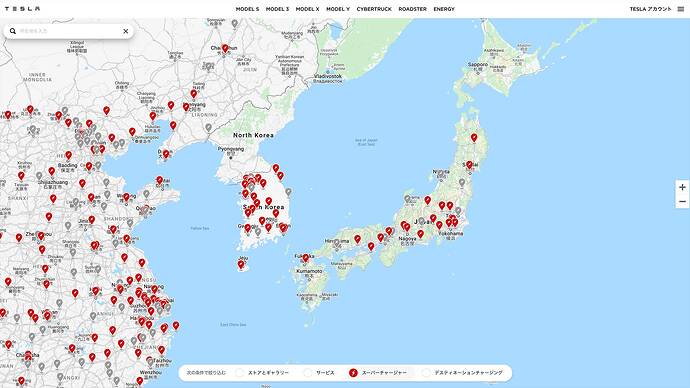Open the MODEL Y menu item

[x=338, y=9]
